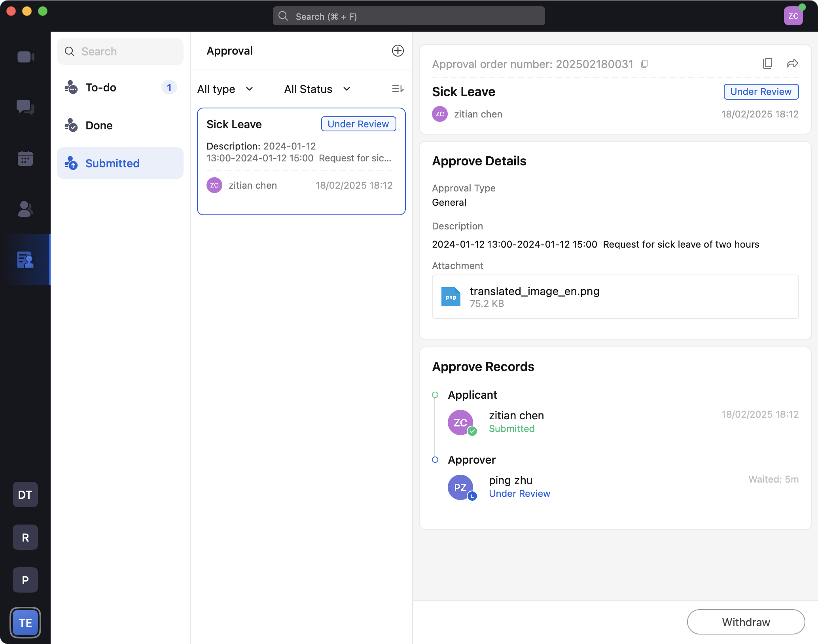818x644 pixels.
Task: Expand the All Status dropdown
Action: [x=317, y=89]
